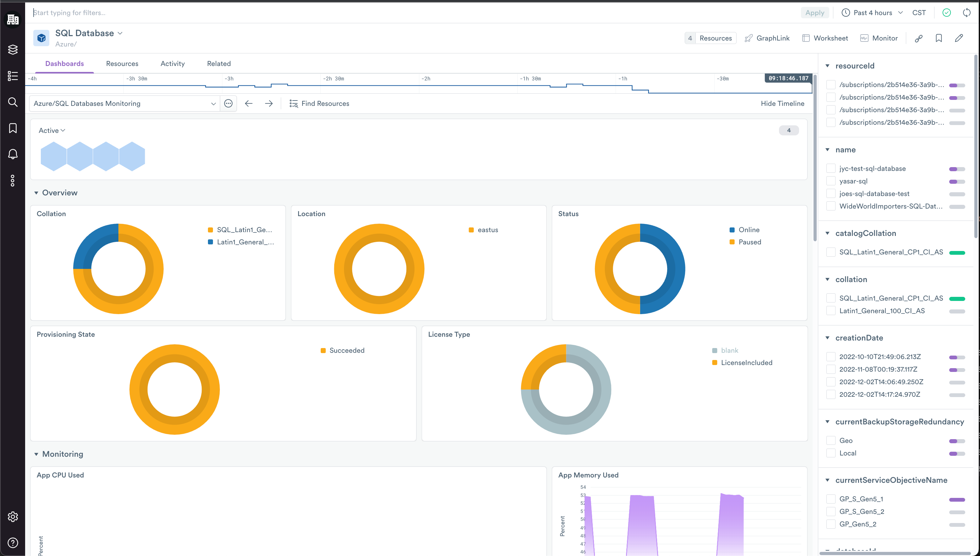The width and height of the screenshot is (980, 556).
Task: Collapse the Overview section
Action: tap(36, 193)
